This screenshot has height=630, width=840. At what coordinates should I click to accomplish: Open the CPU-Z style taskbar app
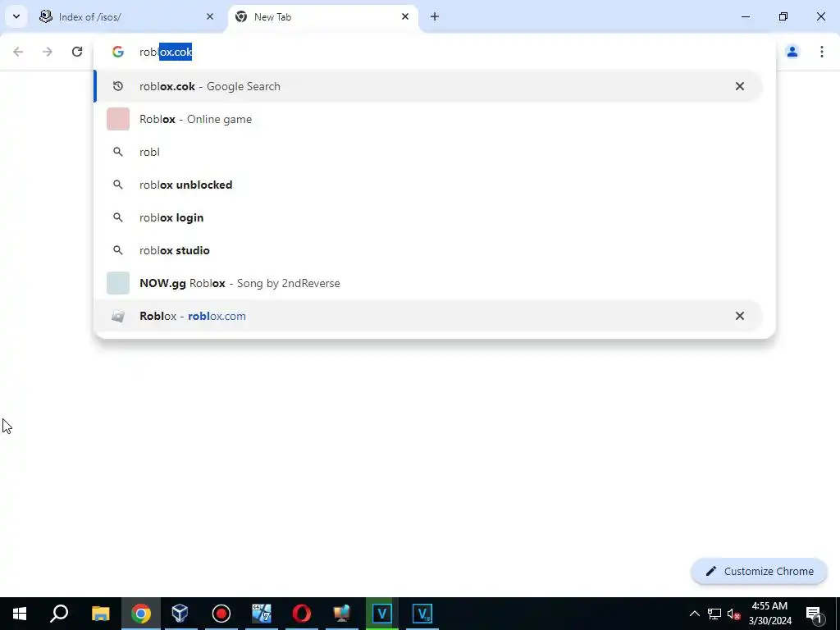(262, 614)
